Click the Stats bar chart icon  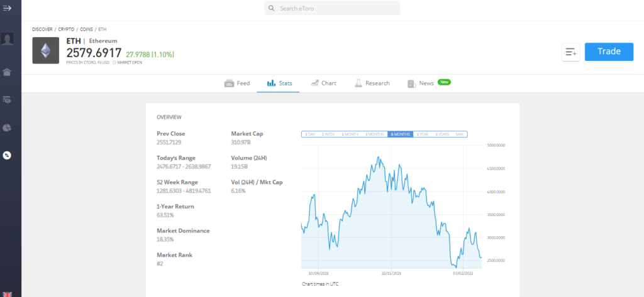coord(272,84)
